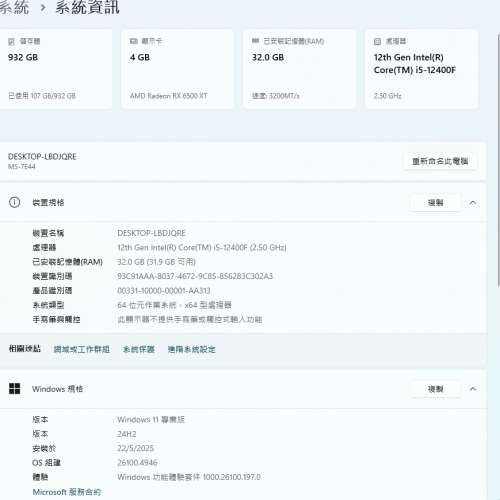Click the 裝置規格 section heading
The image size is (500, 500).
48,202
